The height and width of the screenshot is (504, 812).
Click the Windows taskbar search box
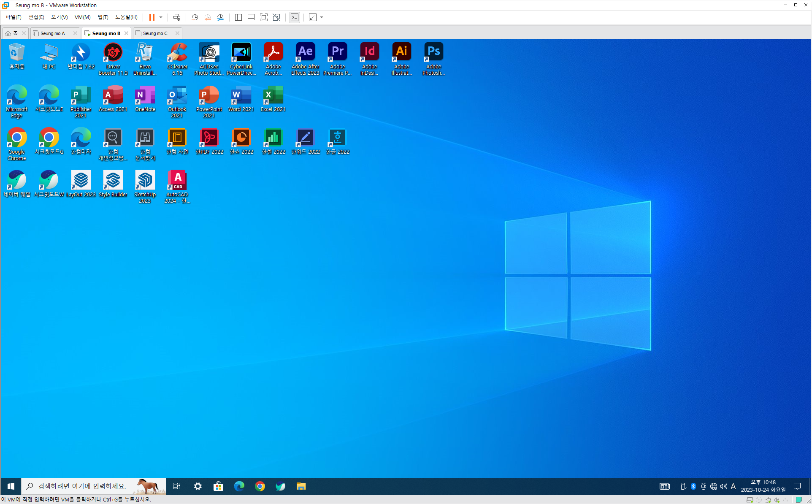(82, 486)
